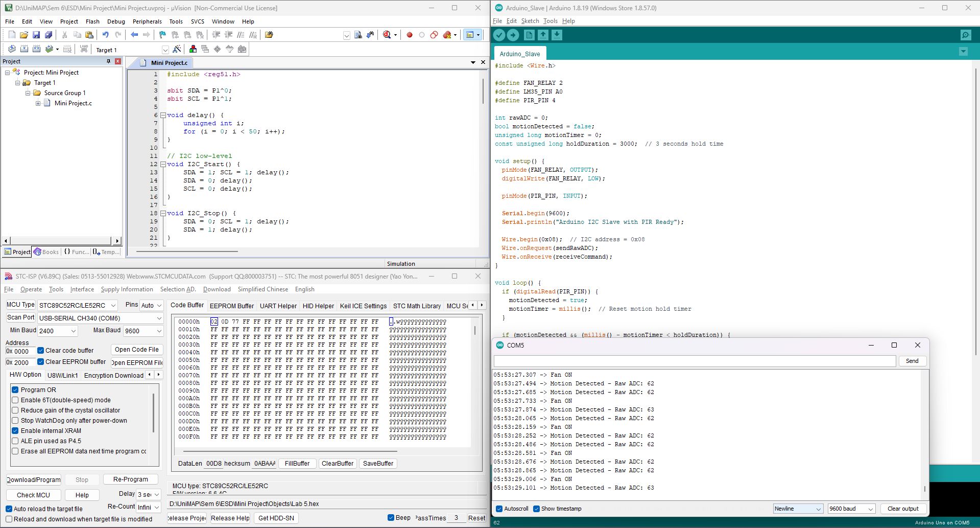The width and height of the screenshot is (980, 528).
Task: Click Save sketch icon in Arduino IDE
Action: point(557,35)
